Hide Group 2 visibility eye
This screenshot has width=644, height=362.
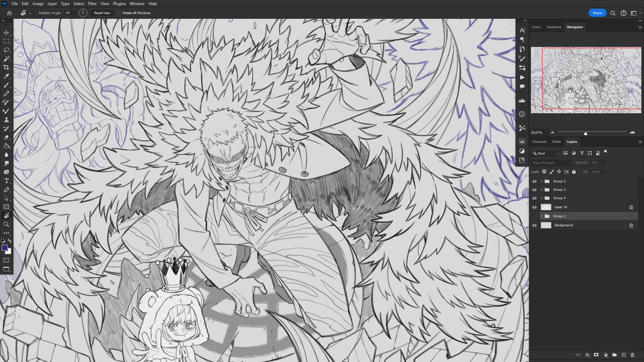click(x=535, y=181)
